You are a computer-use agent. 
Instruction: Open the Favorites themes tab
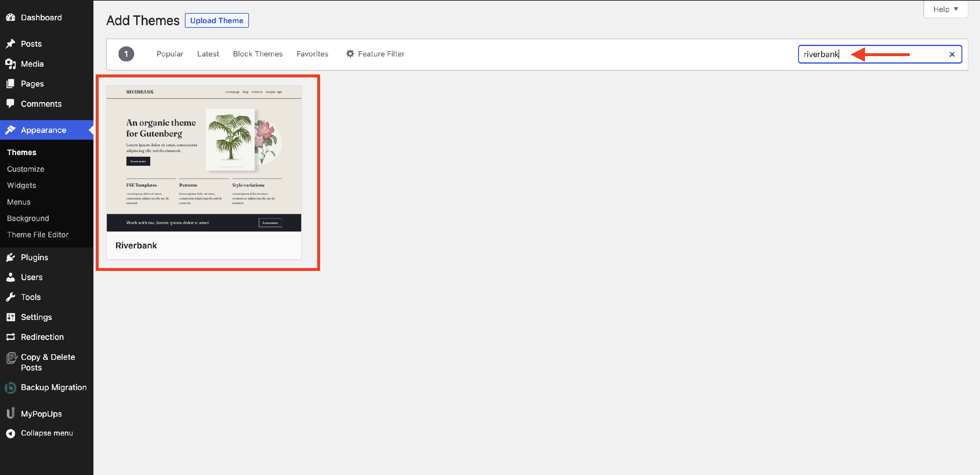(312, 54)
